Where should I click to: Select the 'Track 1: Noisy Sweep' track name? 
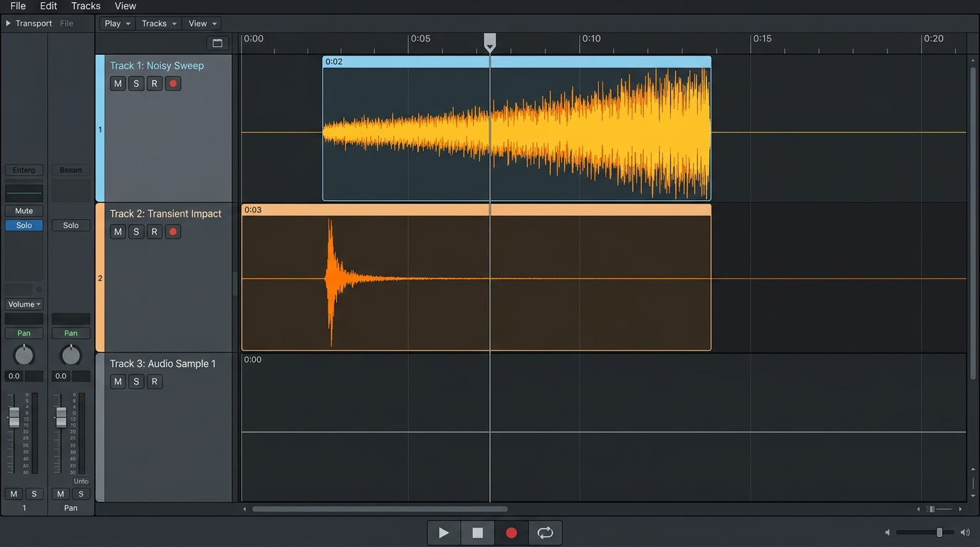click(x=157, y=66)
